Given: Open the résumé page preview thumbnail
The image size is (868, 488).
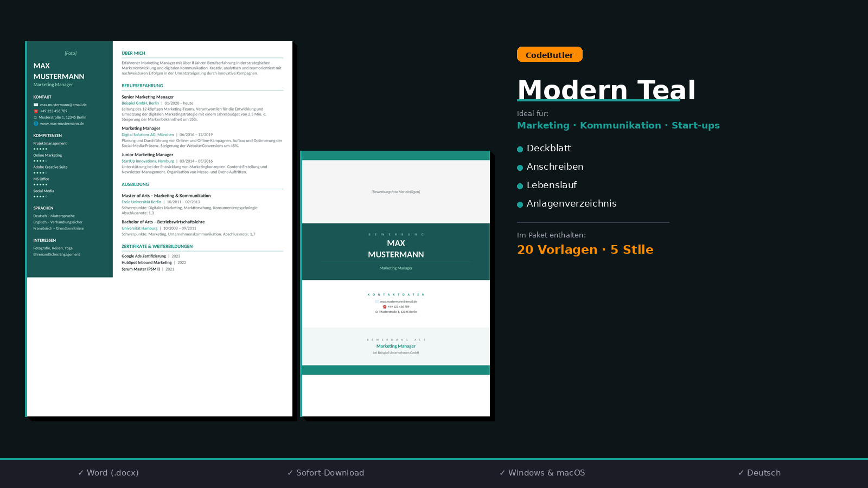Looking at the screenshot, I should pos(159,229).
